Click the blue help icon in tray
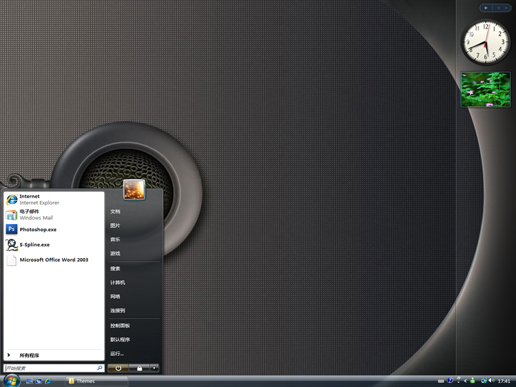 450,381
